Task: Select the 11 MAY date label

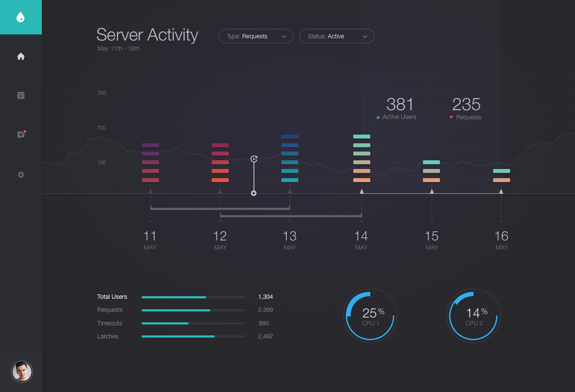Action: 150,240
